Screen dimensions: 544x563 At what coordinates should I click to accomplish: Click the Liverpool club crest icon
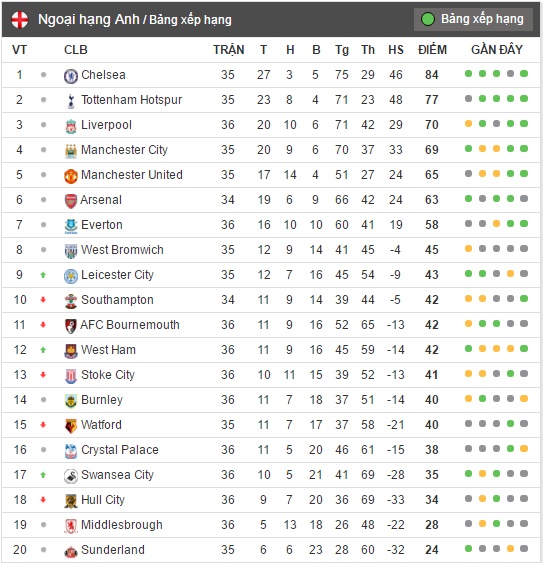(x=71, y=126)
